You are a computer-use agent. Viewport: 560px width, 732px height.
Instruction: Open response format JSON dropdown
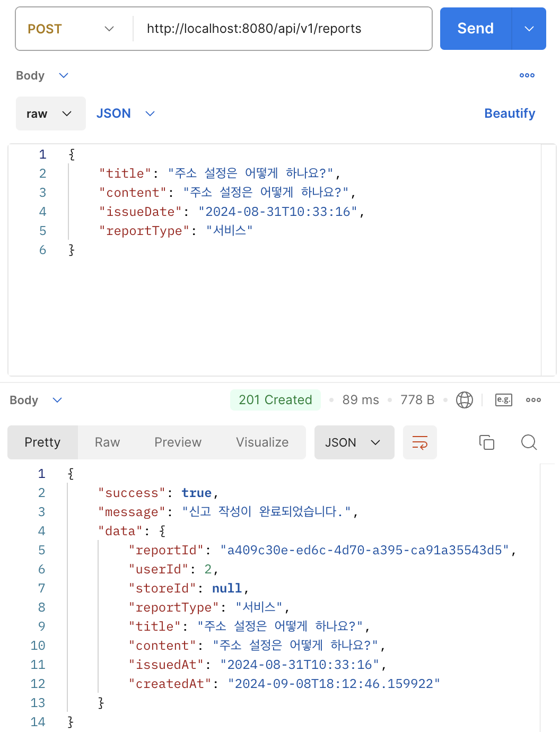point(354,442)
